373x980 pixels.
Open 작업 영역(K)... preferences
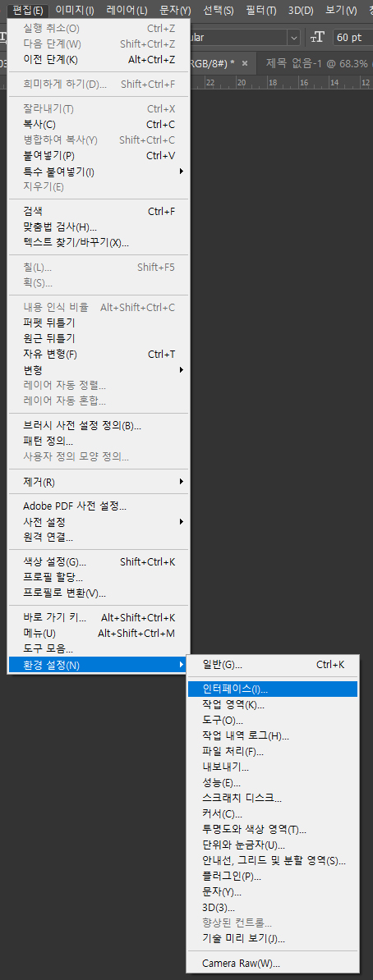coord(272,704)
